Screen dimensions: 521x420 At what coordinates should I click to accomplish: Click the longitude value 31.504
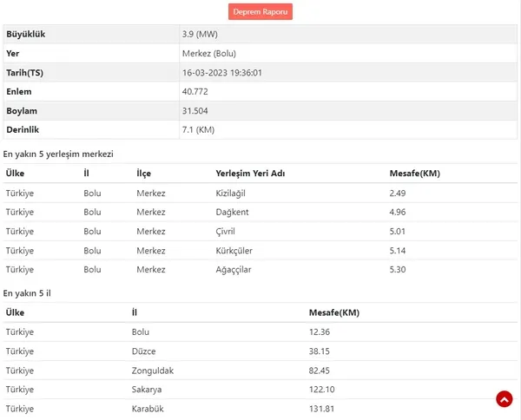click(x=195, y=111)
